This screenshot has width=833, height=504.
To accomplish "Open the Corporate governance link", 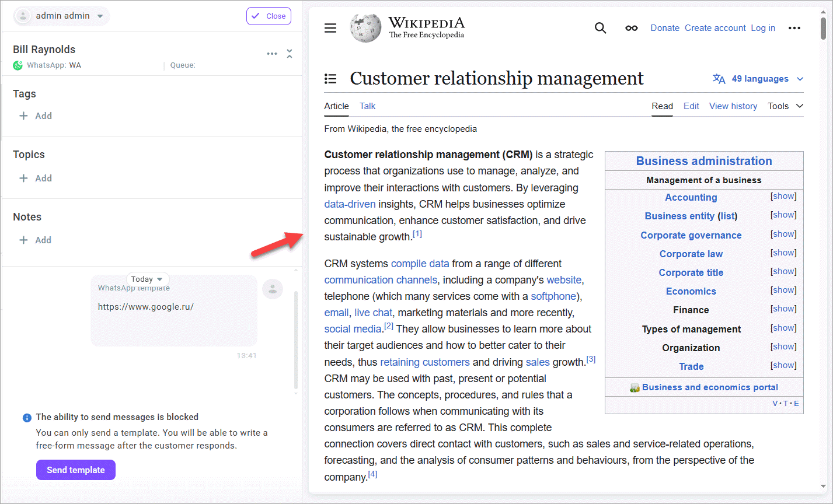I will pyautogui.click(x=691, y=235).
